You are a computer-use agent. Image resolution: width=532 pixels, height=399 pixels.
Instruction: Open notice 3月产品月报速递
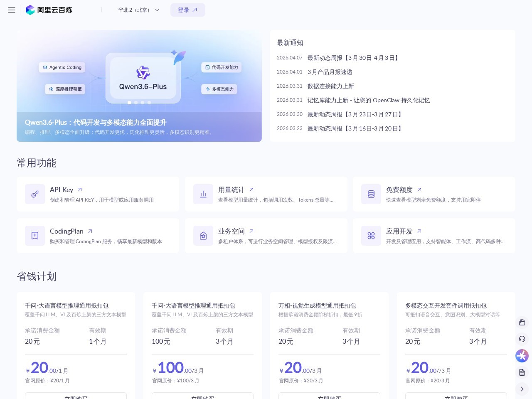point(330,72)
